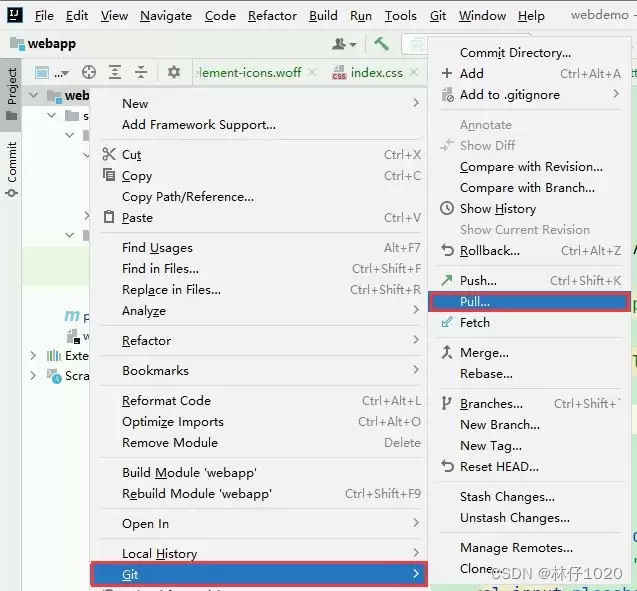Open project view gear settings icon
Screen dimensions: 637x591
pyautogui.click(x=174, y=72)
